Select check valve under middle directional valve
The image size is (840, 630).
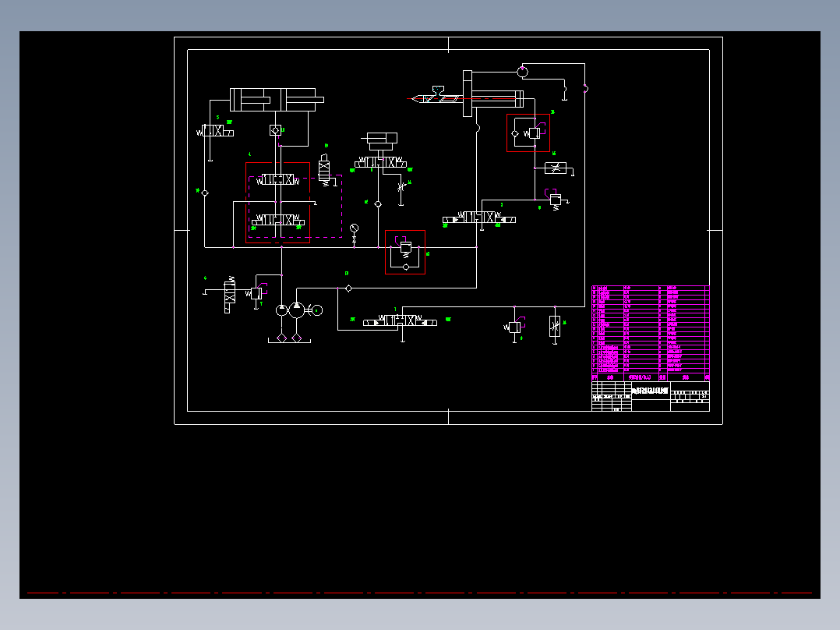[x=378, y=204]
